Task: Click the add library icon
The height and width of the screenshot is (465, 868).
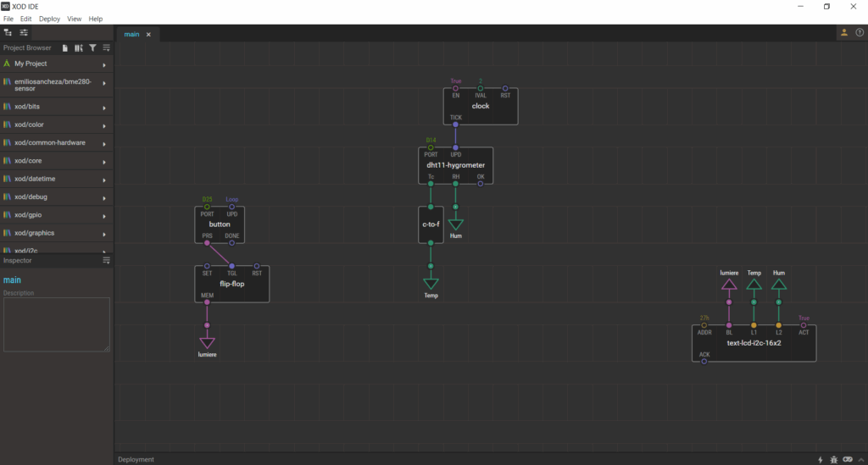Action: point(79,48)
